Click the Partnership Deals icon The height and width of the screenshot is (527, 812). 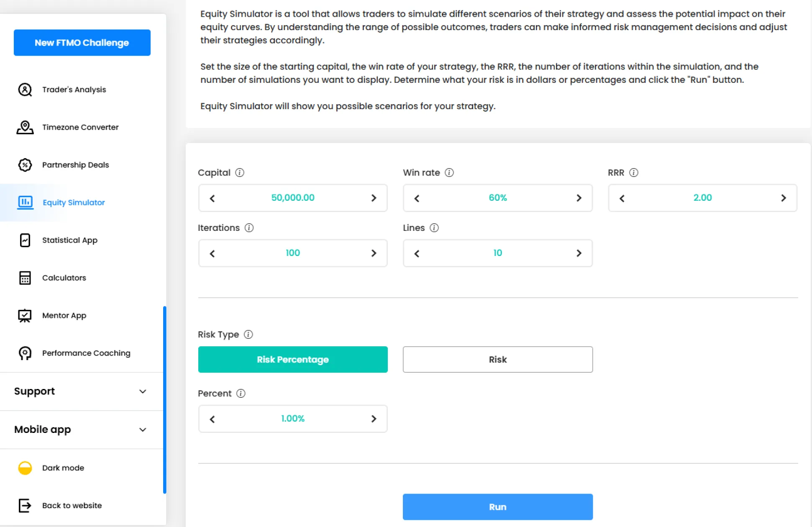pyautogui.click(x=25, y=165)
